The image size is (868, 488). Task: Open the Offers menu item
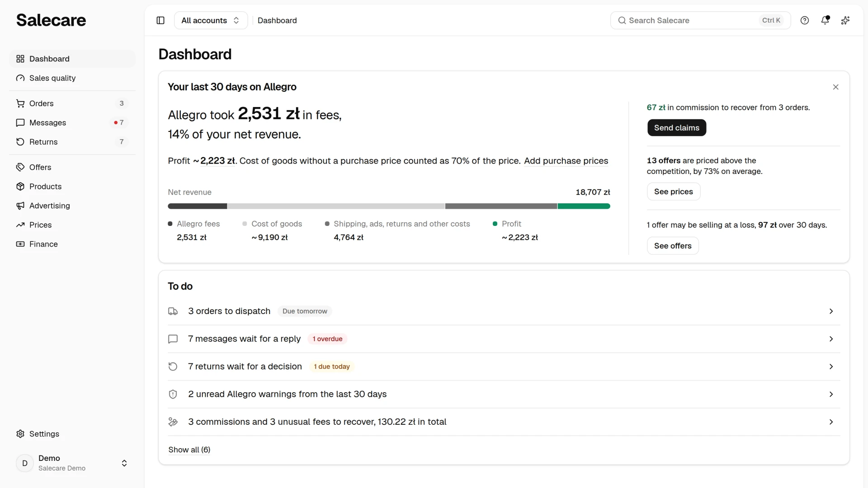(x=72, y=167)
